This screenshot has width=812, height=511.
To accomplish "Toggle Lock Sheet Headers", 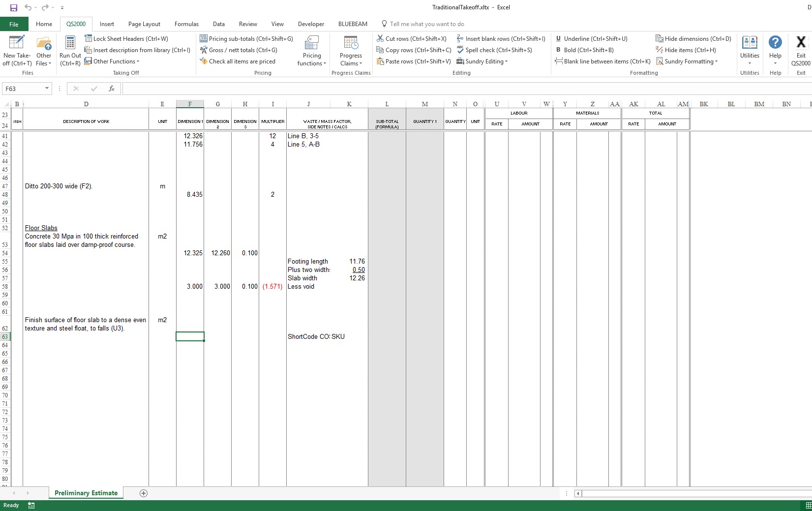I will tap(126, 39).
